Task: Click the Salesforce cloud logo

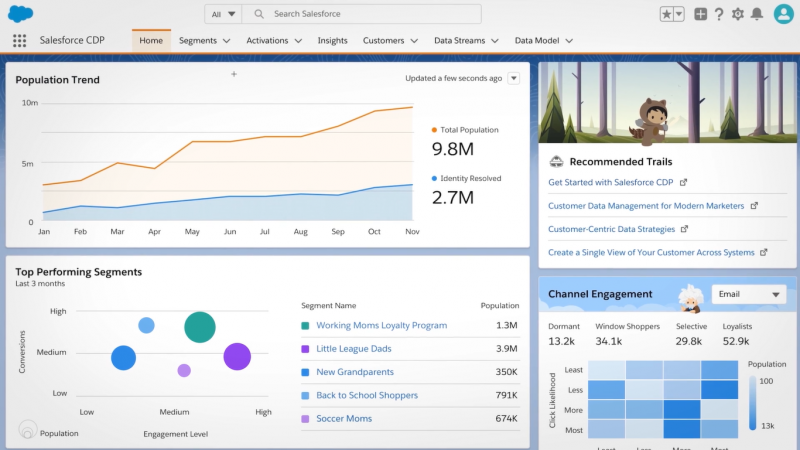Action: coord(20,14)
